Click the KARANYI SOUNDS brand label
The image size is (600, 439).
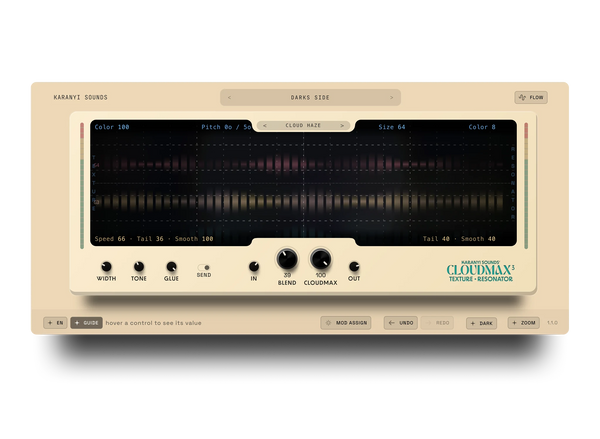click(x=80, y=98)
